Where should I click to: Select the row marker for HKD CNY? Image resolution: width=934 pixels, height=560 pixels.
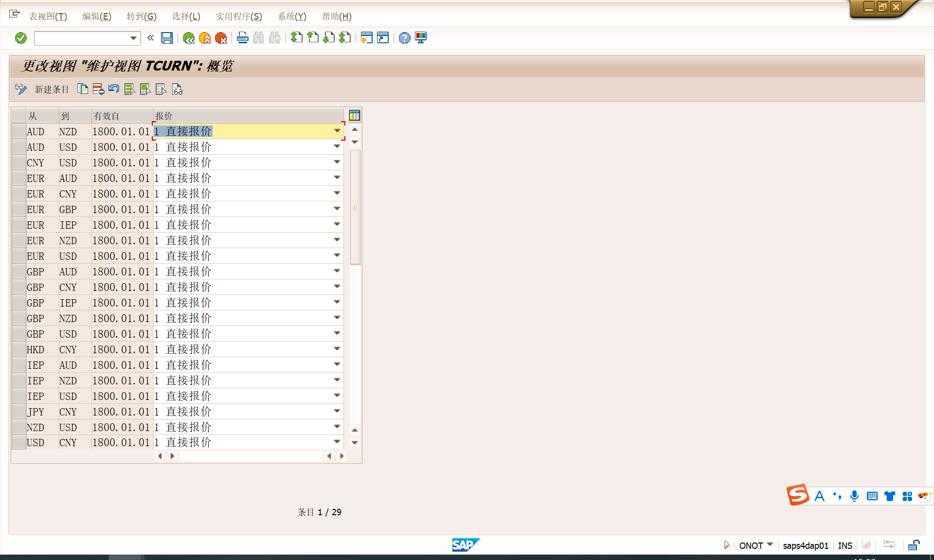[19, 349]
